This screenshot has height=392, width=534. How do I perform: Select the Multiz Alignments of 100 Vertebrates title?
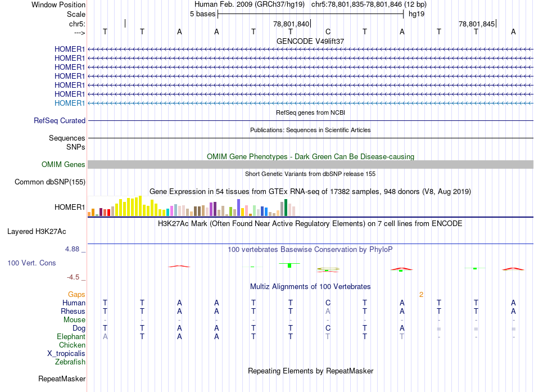pos(310,287)
